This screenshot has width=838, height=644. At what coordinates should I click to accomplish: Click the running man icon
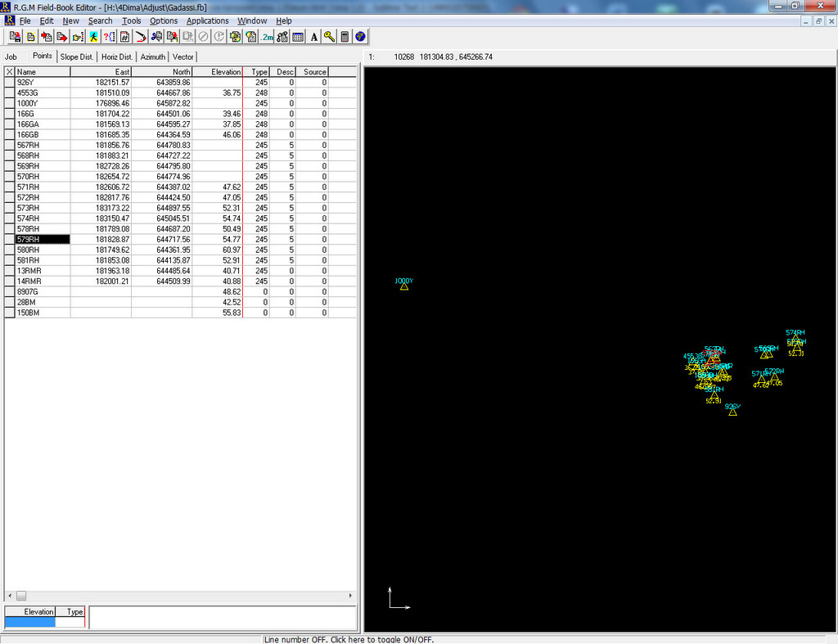point(93,37)
